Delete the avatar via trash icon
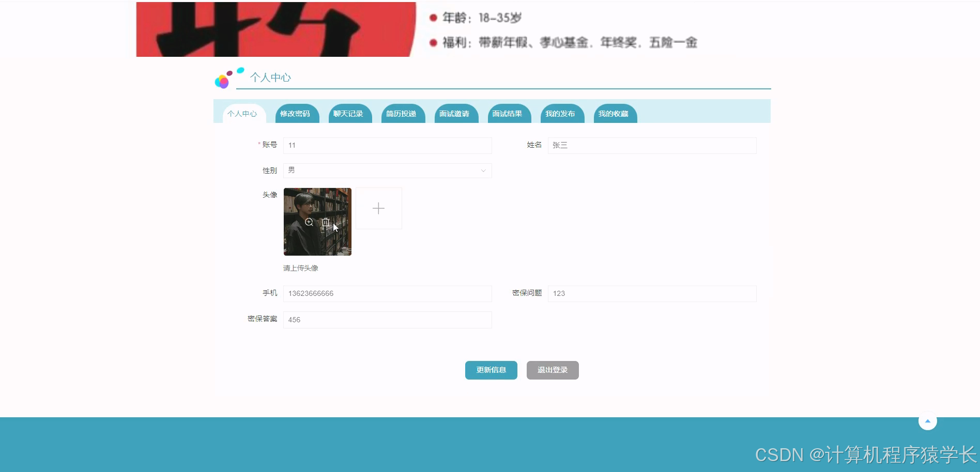Screen dimensions: 980x472 [326, 222]
